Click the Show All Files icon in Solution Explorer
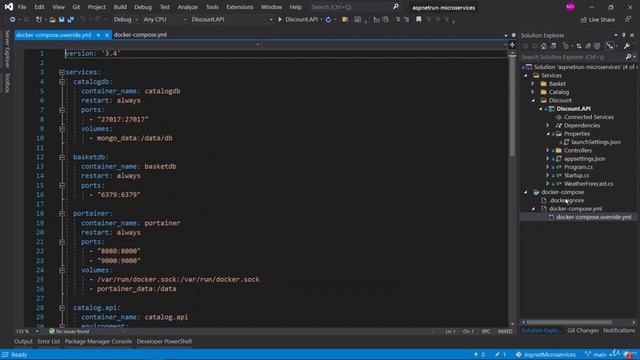The image size is (640, 360). (597, 46)
